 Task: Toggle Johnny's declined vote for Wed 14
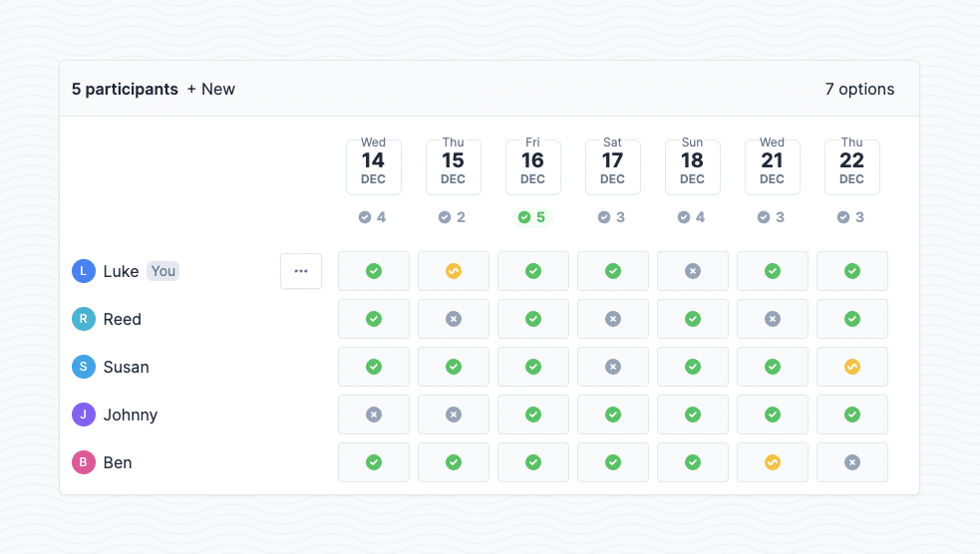[x=374, y=415]
